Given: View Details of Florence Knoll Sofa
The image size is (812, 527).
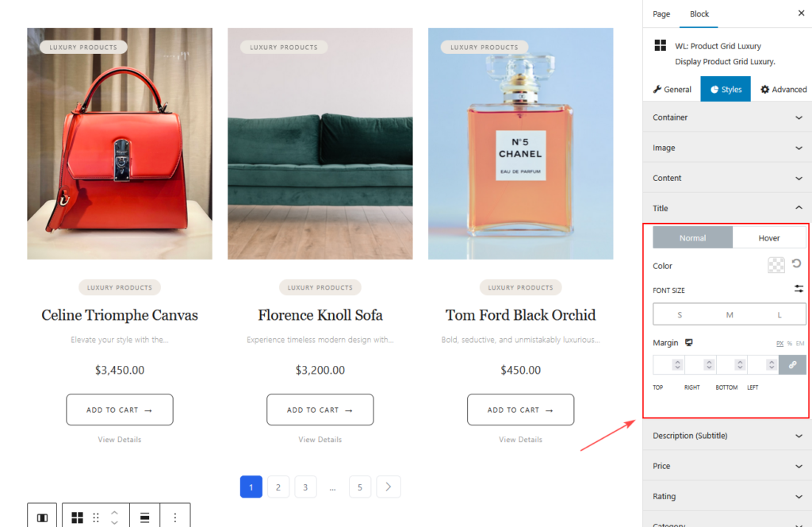Looking at the screenshot, I should pos(320,439).
